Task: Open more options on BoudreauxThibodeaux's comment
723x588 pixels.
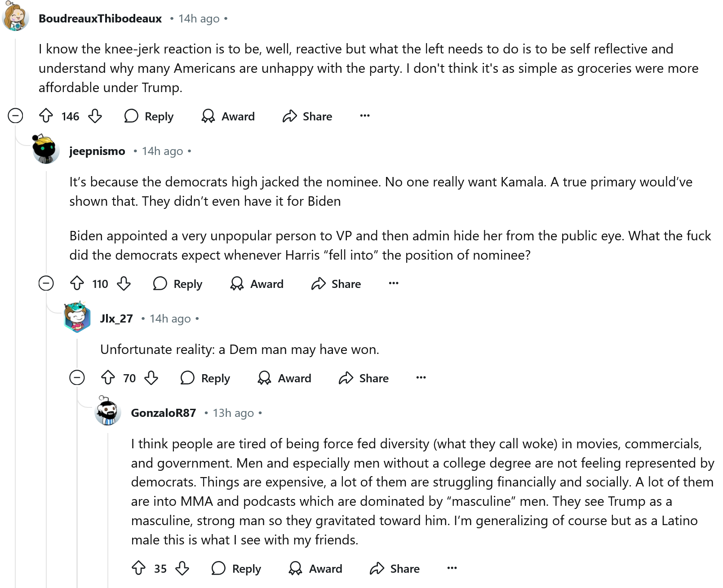Action: click(365, 116)
